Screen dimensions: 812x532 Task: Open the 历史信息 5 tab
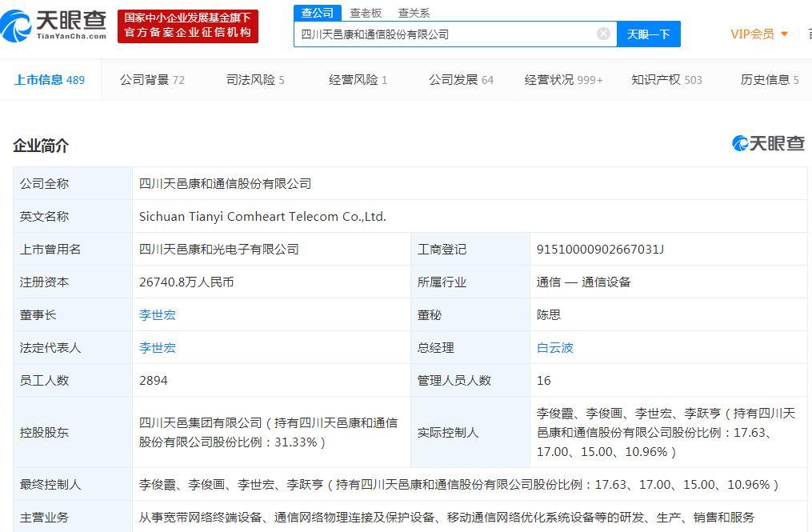point(770,80)
